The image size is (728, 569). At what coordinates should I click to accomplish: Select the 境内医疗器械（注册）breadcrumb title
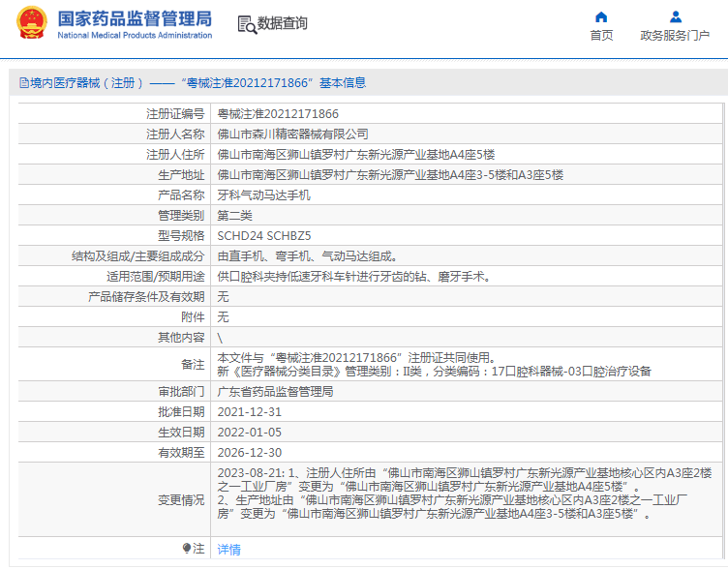click(87, 83)
